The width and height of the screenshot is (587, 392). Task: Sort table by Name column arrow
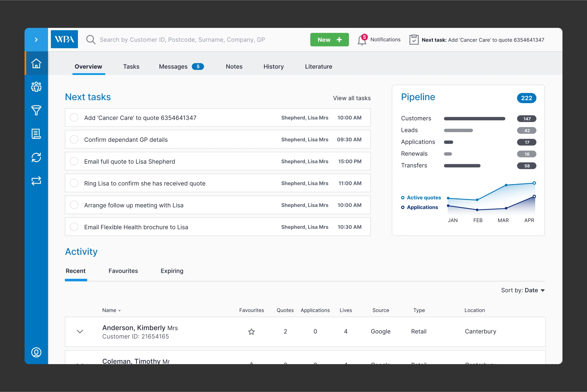click(119, 311)
